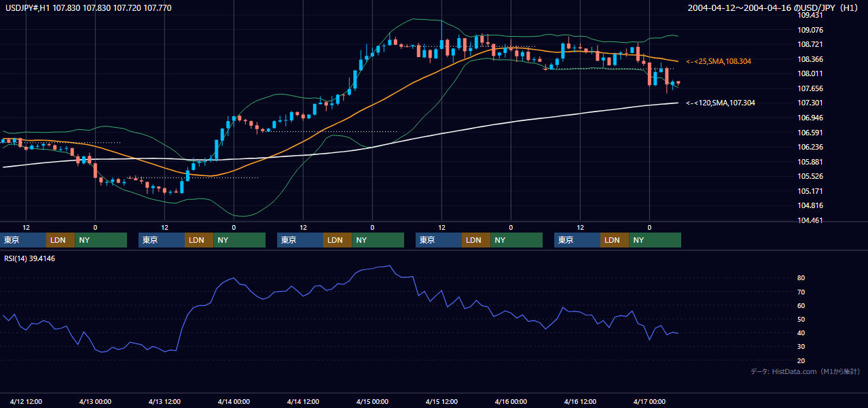Screen dimensions: 868x408
Task: Click RSI scale value 80
Action: click(801, 278)
